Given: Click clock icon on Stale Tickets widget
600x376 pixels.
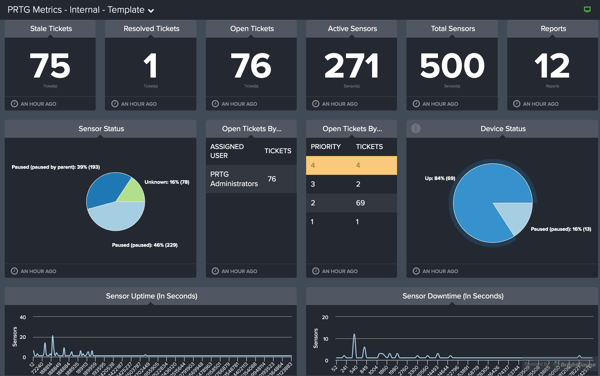Looking at the screenshot, I should click(14, 104).
